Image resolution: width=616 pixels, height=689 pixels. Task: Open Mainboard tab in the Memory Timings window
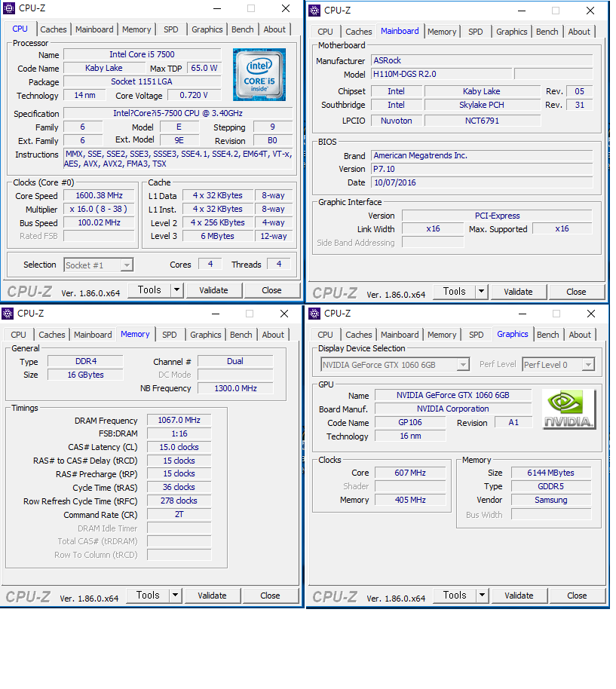93,335
